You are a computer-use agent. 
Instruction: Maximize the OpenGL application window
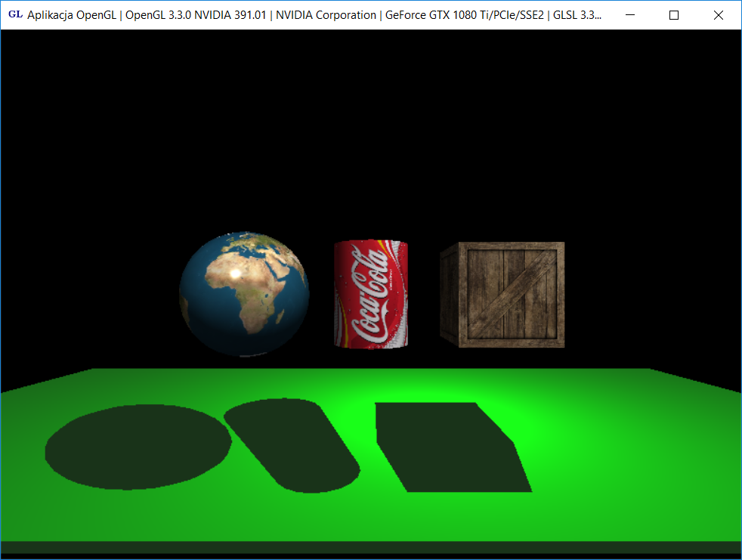pos(674,15)
